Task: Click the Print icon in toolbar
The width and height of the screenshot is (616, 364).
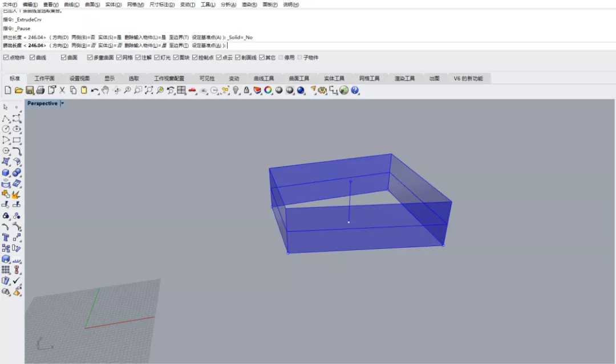Action: [x=40, y=90]
